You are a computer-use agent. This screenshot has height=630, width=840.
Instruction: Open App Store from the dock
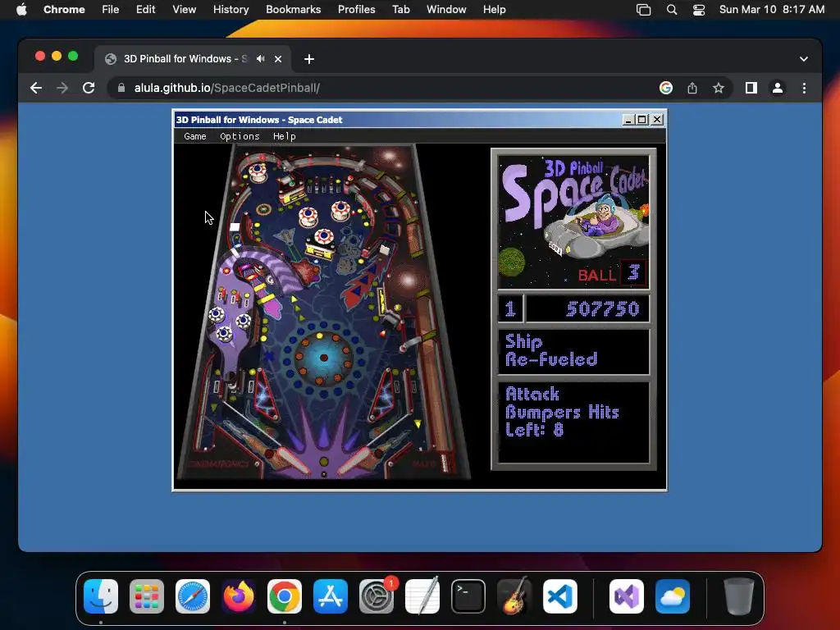331,596
